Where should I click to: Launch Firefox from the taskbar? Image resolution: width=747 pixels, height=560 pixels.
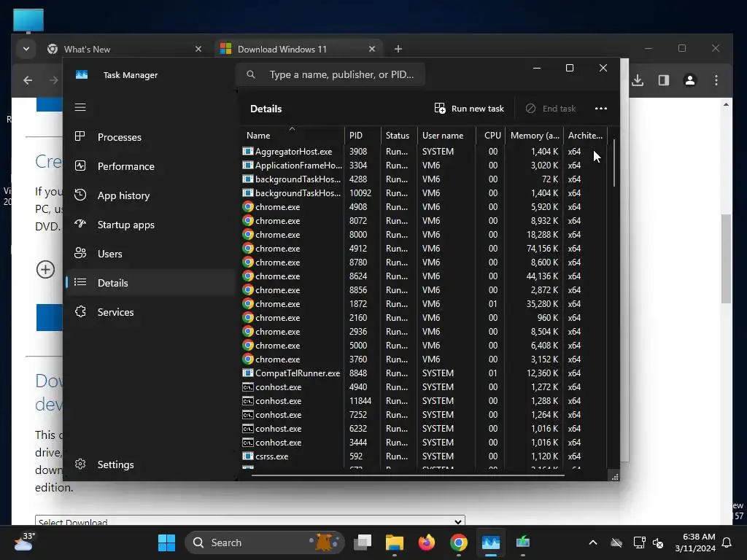(426, 542)
